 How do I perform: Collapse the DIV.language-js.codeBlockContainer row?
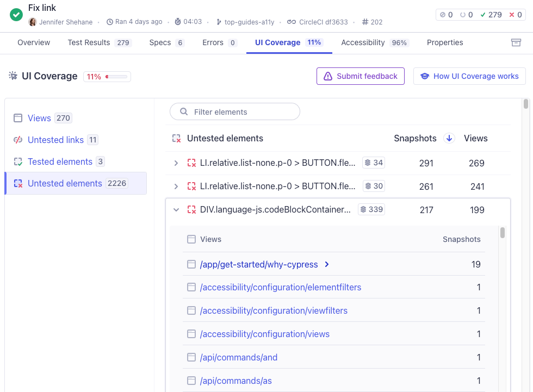click(176, 209)
